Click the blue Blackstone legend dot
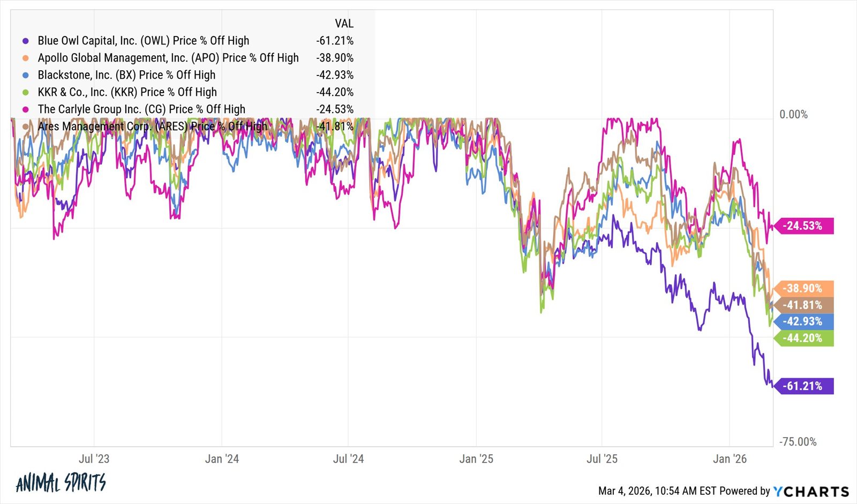Image resolution: width=857 pixels, height=504 pixels. click(x=25, y=75)
